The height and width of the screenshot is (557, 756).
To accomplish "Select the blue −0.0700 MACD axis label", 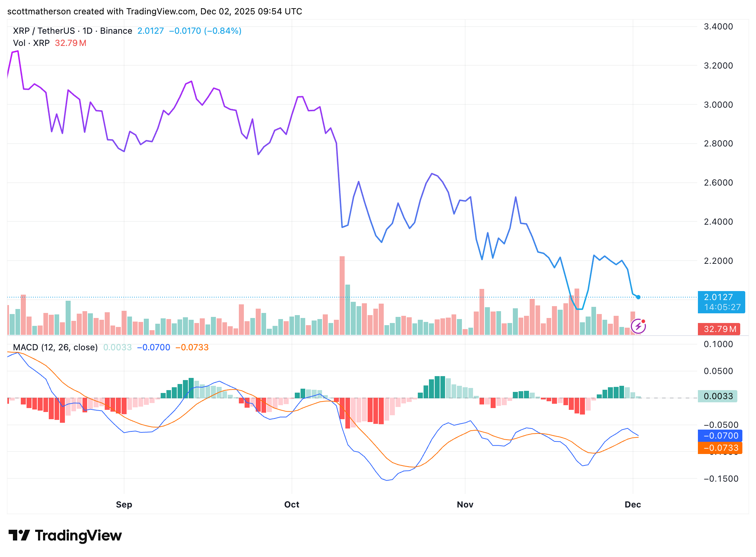I will point(720,436).
